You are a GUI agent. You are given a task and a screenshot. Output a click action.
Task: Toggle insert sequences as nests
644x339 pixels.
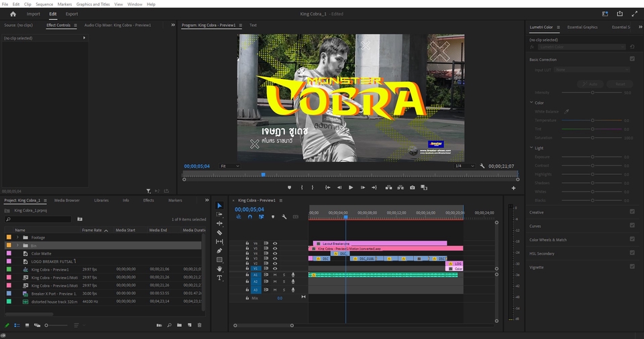point(238,216)
